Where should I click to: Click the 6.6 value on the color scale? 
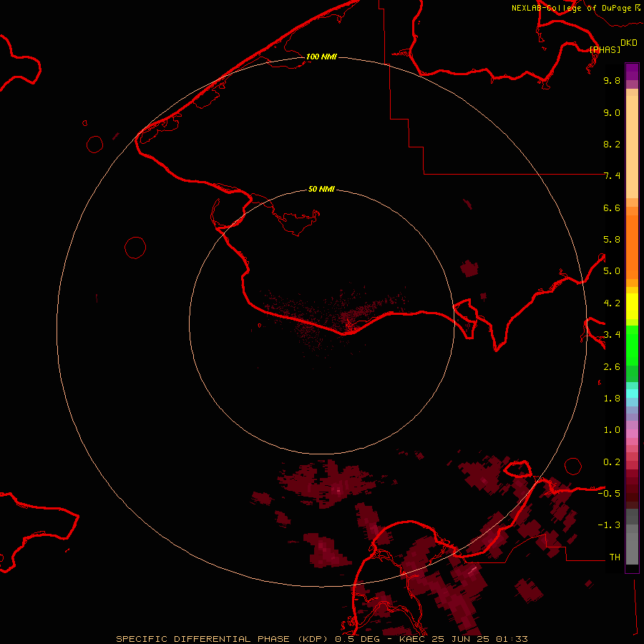[x=612, y=208]
